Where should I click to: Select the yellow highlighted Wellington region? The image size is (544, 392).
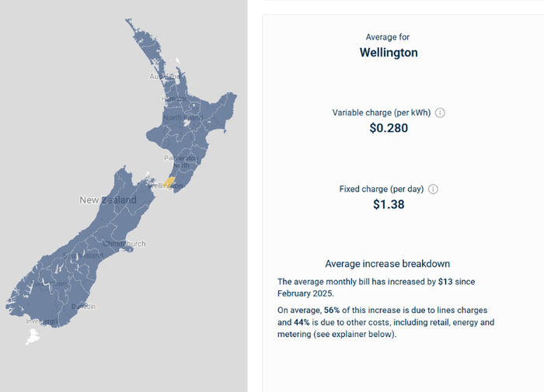[x=168, y=182]
